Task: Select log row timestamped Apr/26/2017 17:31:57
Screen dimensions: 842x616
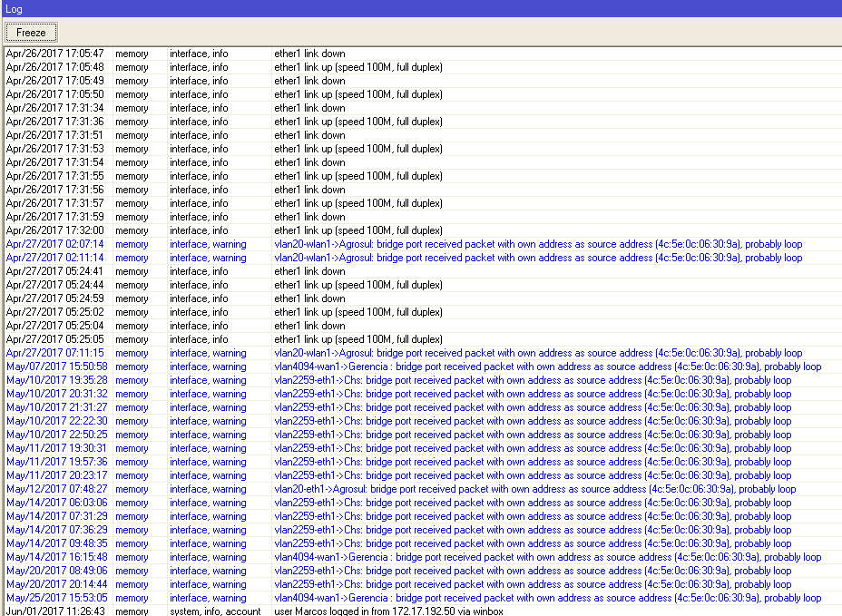Action: click(x=423, y=203)
